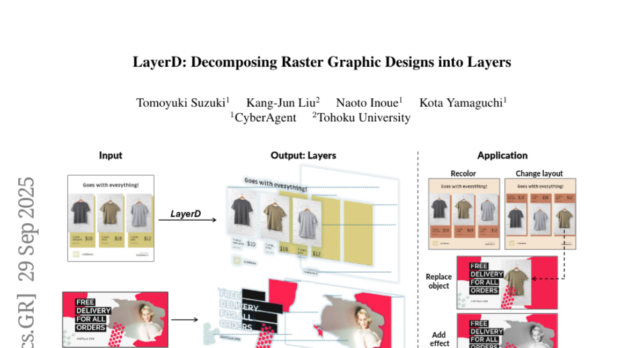Click the 29 Sep 2025 arXiv date stamp

27,229
